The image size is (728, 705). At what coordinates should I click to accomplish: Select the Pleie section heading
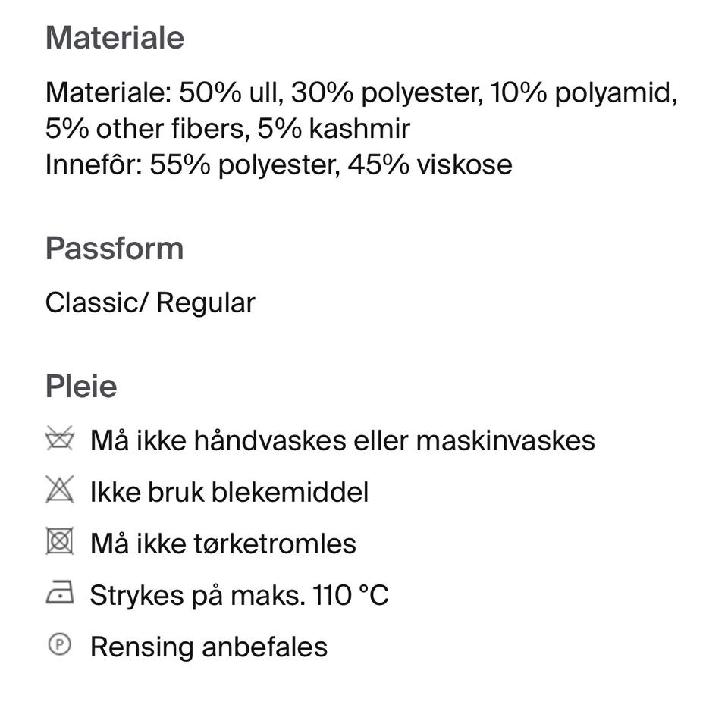[x=81, y=387]
